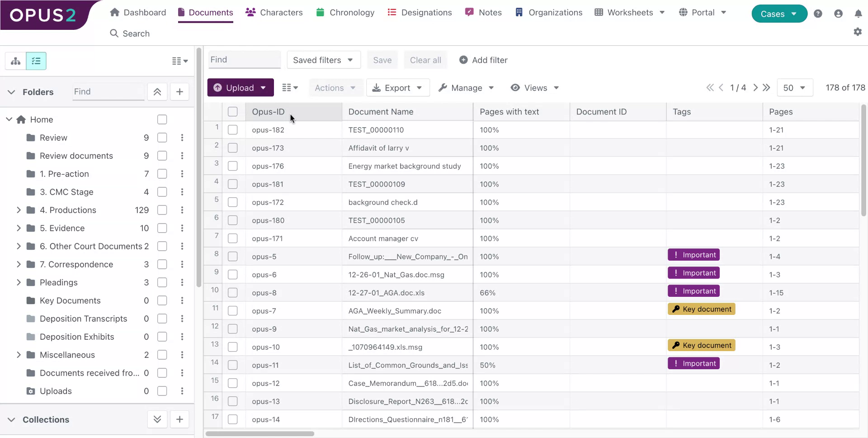This screenshot has height=438, width=868.
Task: Check the select-all checkbox in table header
Action: coord(232,111)
